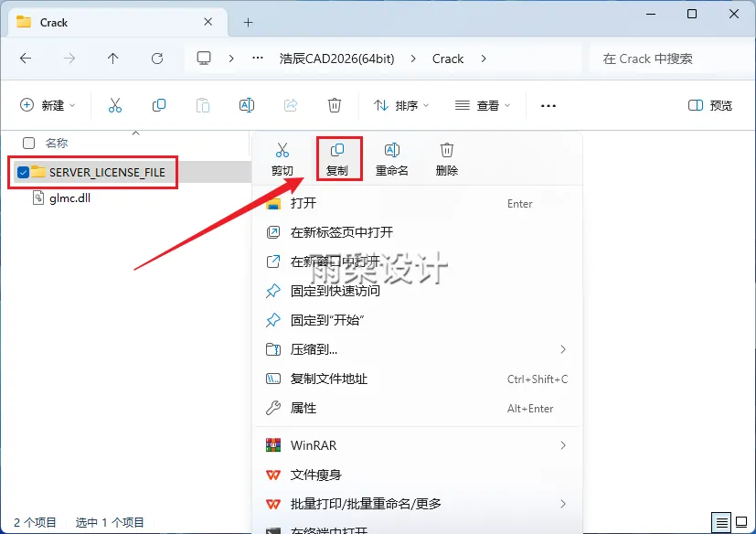
Task: Go back with the left arrow
Action: (26, 59)
